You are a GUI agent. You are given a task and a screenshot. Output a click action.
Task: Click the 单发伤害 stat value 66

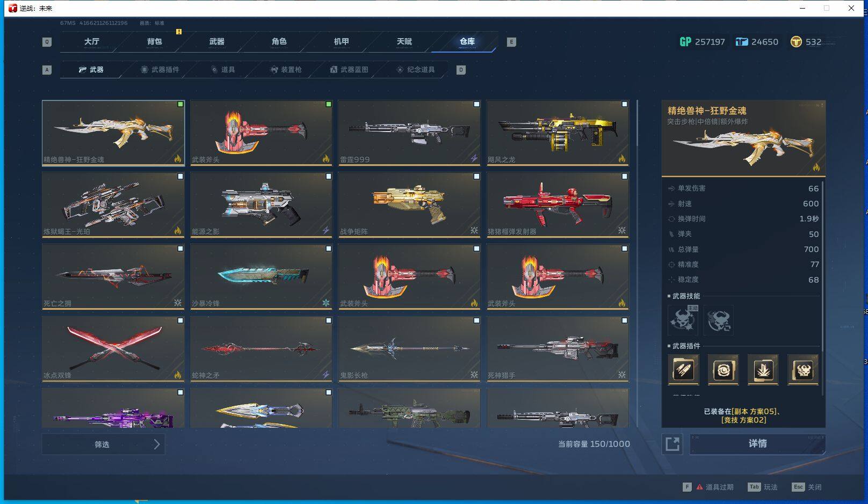point(813,188)
